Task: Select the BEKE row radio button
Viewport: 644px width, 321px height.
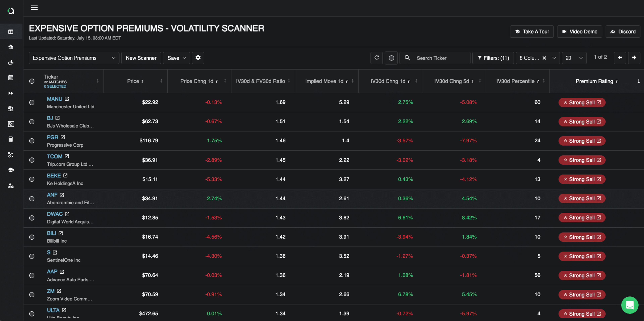Action: 32,179
